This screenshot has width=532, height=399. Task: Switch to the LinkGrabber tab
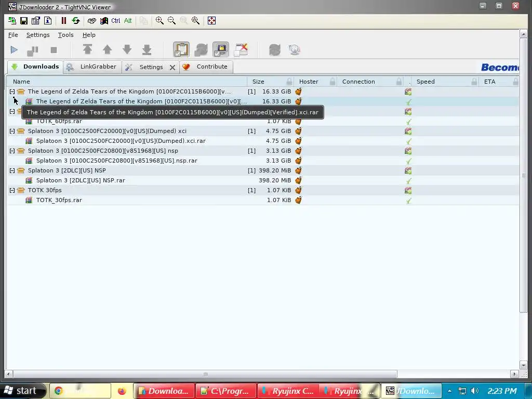pos(92,66)
